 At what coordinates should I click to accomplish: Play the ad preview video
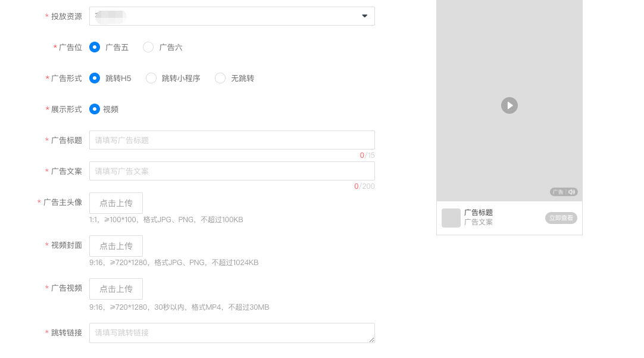(509, 105)
